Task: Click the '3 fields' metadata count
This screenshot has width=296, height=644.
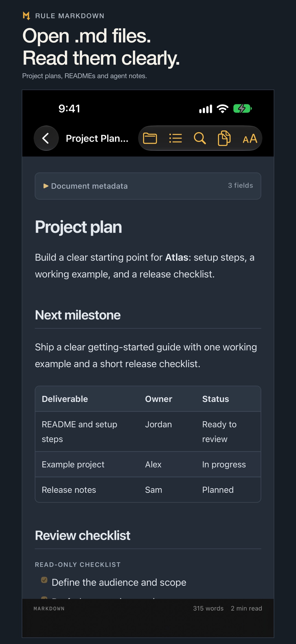Action: 240,185
